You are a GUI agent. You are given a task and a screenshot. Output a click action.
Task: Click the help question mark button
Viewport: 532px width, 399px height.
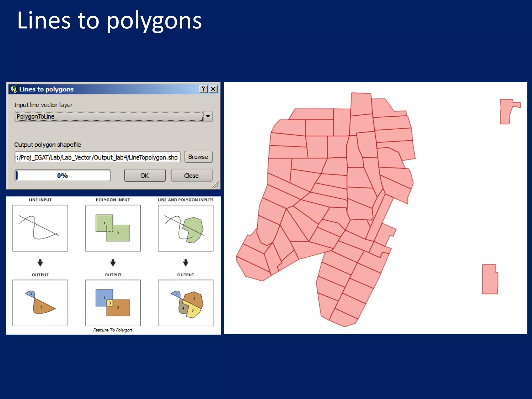click(x=203, y=89)
